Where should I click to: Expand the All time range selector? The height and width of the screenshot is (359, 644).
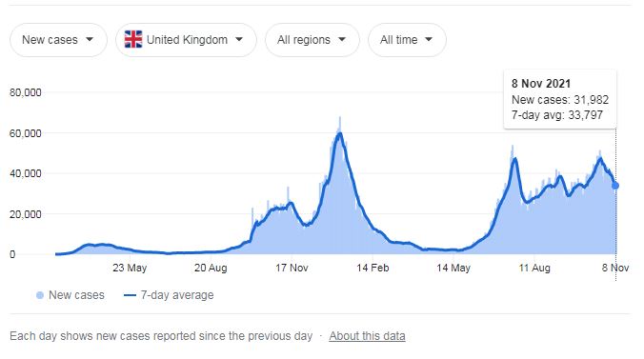pyautogui.click(x=407, y=40)
